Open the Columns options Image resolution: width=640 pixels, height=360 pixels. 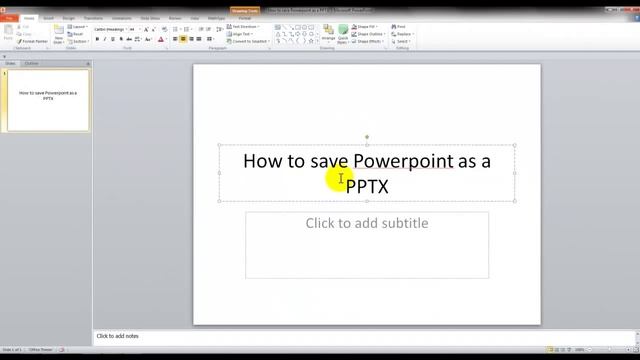(x=210, y=39)
